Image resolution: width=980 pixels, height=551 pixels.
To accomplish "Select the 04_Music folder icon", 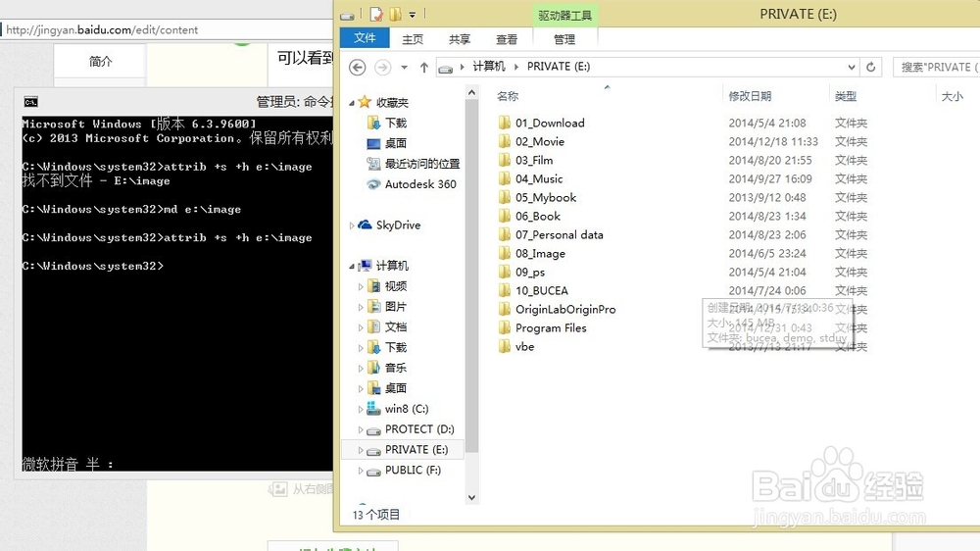I will pyautogui.click(x=505, y=178).
